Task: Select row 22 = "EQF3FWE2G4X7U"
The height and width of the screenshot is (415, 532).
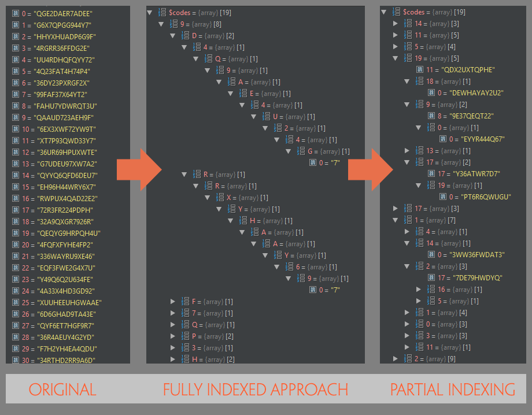Action: pos(68,268)
